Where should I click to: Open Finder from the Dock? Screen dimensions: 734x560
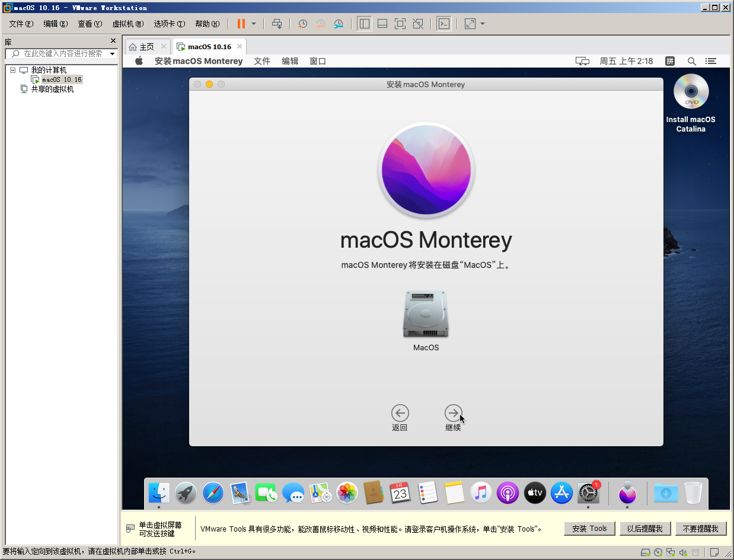pos(159,492)
